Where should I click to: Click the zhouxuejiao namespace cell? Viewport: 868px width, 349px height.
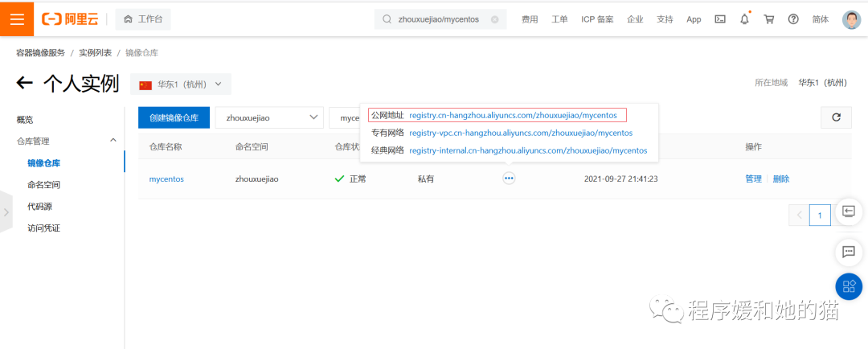click(257, 179)
